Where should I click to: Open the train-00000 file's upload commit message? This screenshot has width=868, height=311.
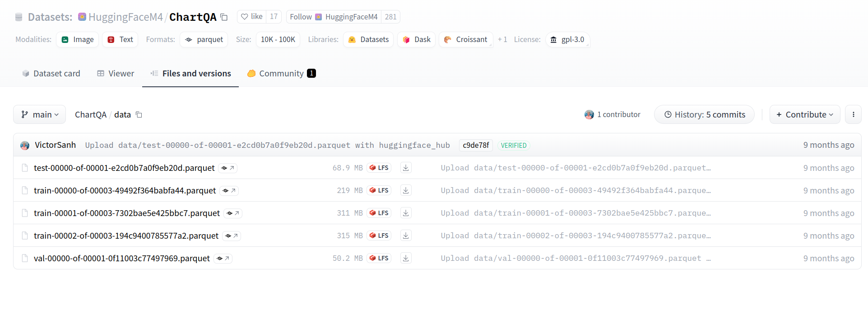pos(576,190)
